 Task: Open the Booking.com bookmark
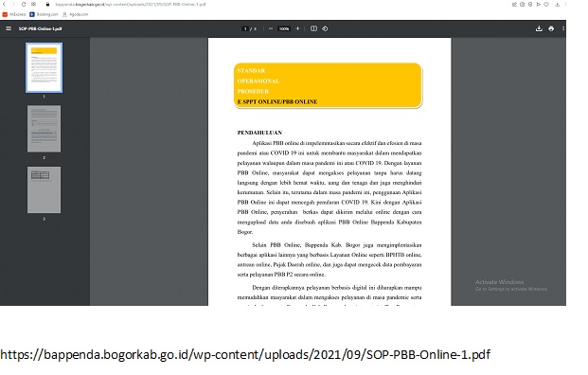[44, 14]
